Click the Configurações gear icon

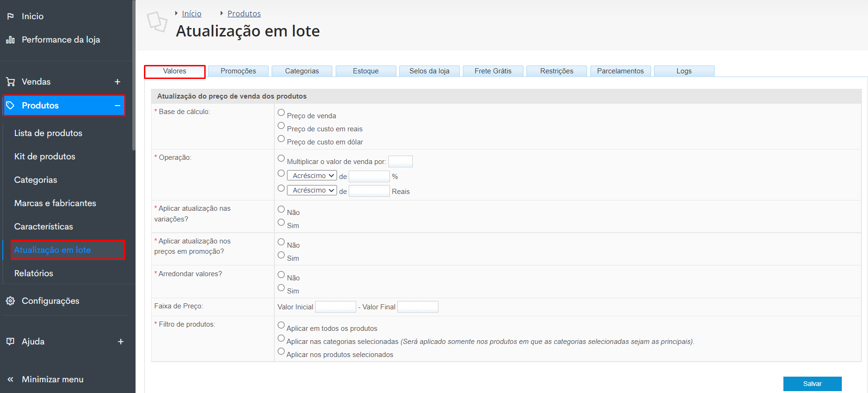[10, 301]
